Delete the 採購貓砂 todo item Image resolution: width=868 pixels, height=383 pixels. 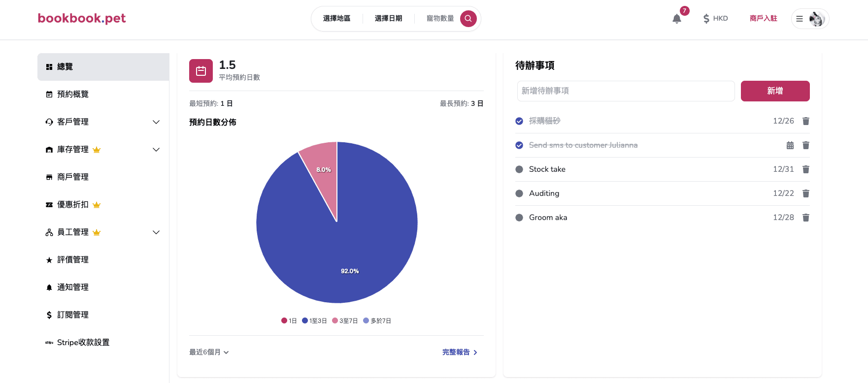click(x=806, y=121)
